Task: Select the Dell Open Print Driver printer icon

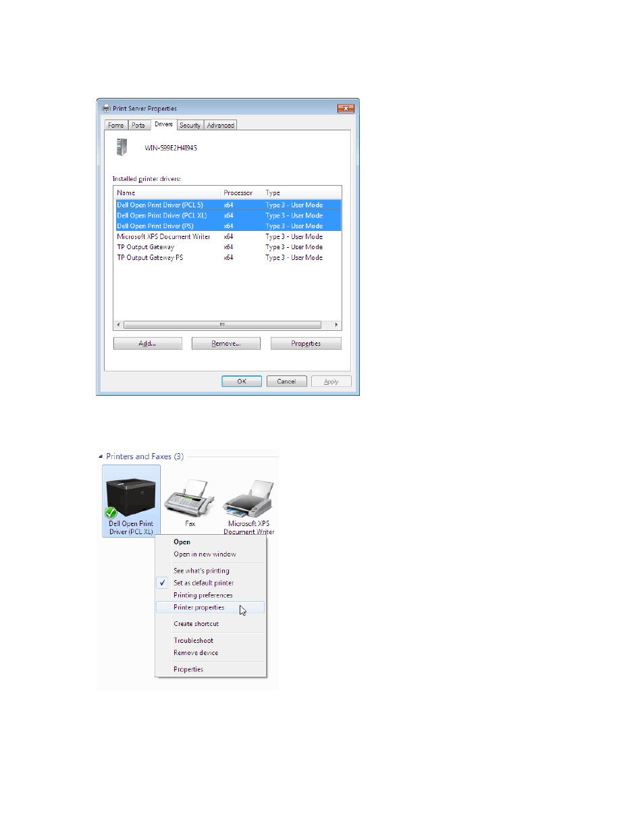Action: click(x=131, y=501)
